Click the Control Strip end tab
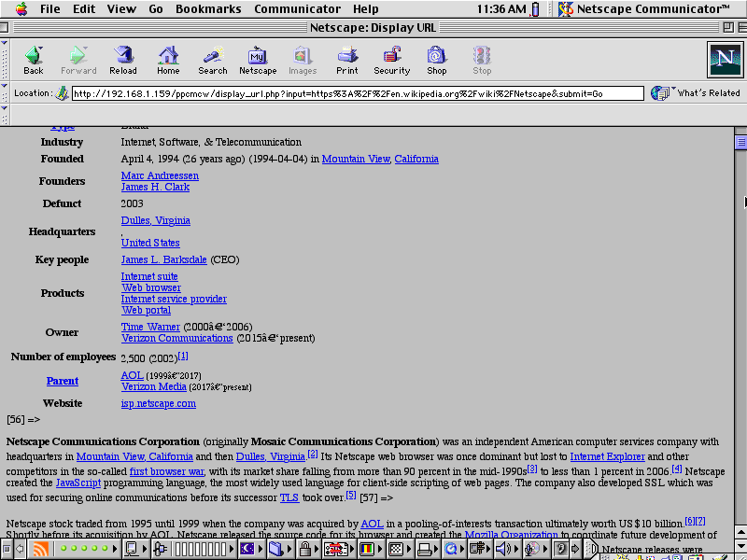 tap(591, 549)
